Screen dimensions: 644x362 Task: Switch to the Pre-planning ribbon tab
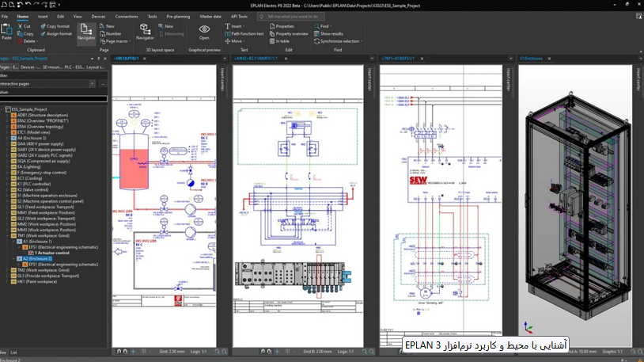click(178, 17)
